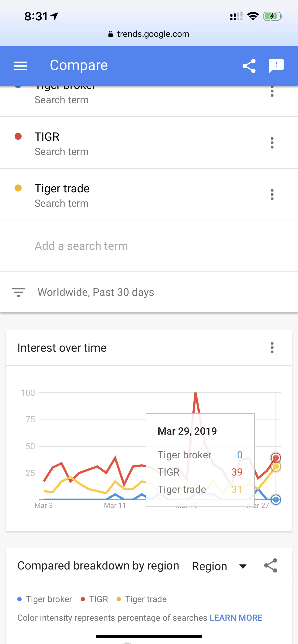Open Interest over time options menu

pyautogui.click(x=272, y=348)
